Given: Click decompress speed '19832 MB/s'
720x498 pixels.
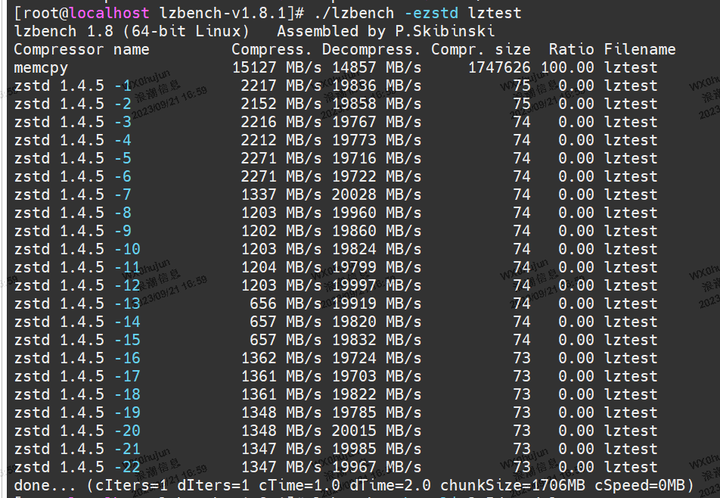Looking at the screenshot, I should coord(377,341).
